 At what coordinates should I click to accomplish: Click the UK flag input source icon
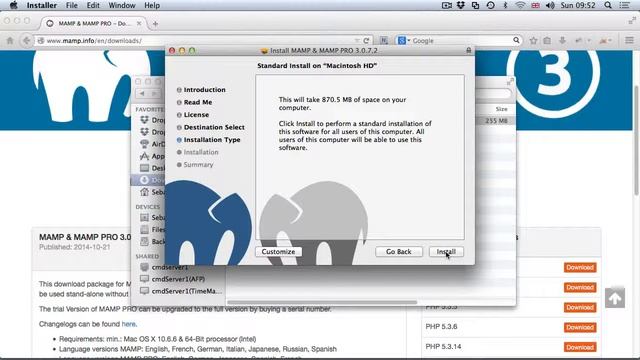535,5
